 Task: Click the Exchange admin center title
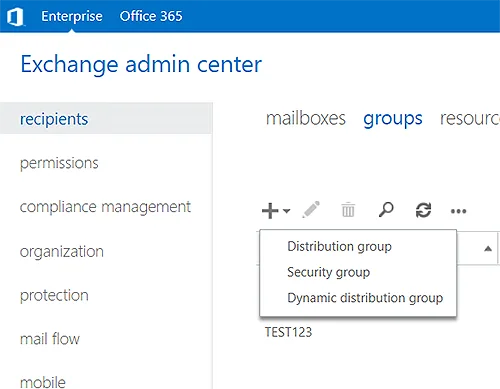click(x=141, y=64)
